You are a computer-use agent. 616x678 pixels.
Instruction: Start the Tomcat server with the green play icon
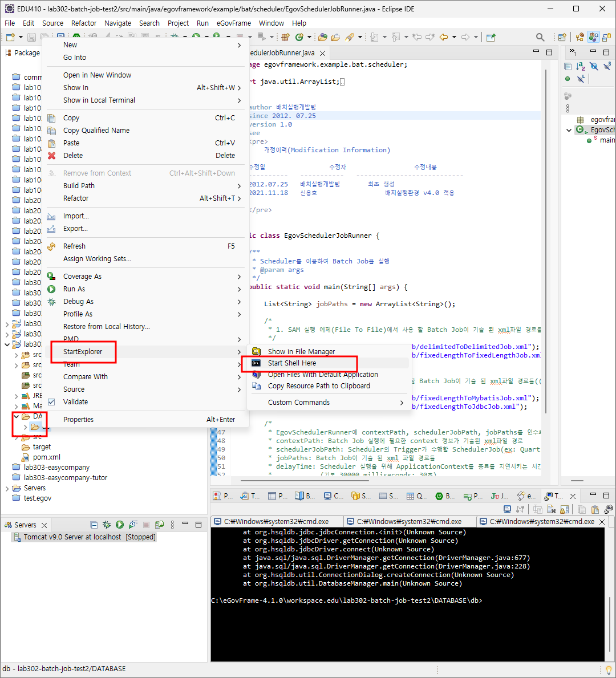tap(120, 525)
